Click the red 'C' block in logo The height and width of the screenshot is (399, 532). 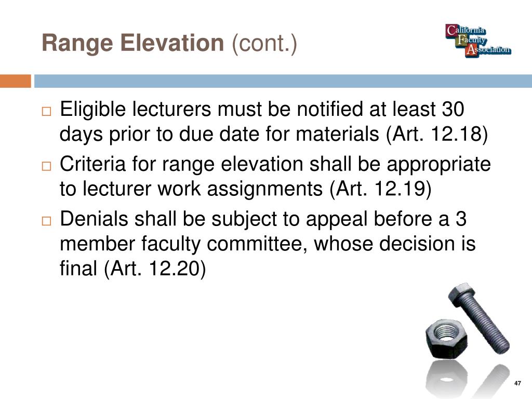pos(451,31)
